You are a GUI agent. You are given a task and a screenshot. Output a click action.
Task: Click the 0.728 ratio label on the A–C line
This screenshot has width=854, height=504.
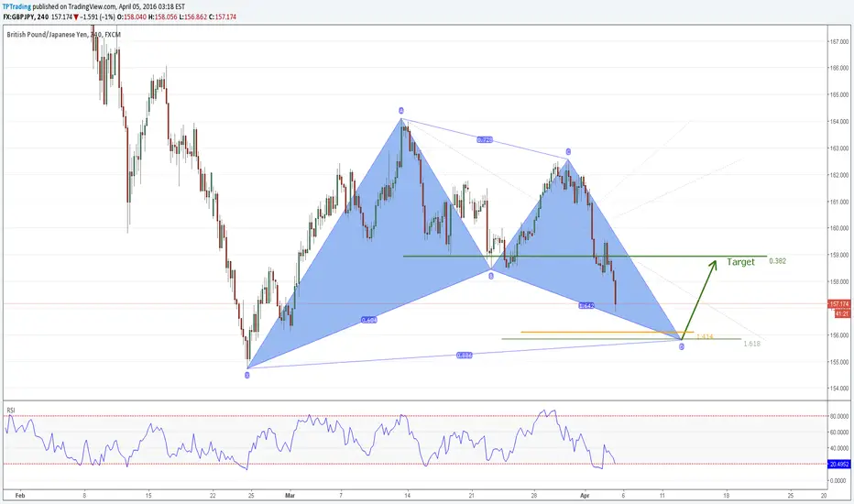(x=484, y=140)
